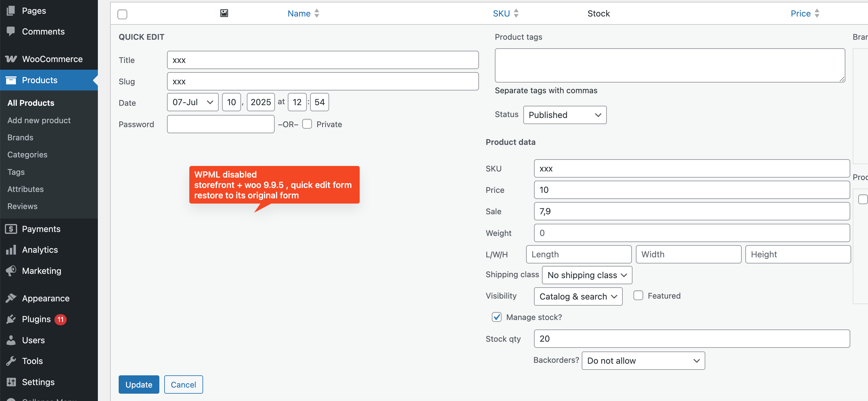Click the day field showing 10
This screenshot has height=401, width=868.
pyautogui.click(x=232, y=102)
